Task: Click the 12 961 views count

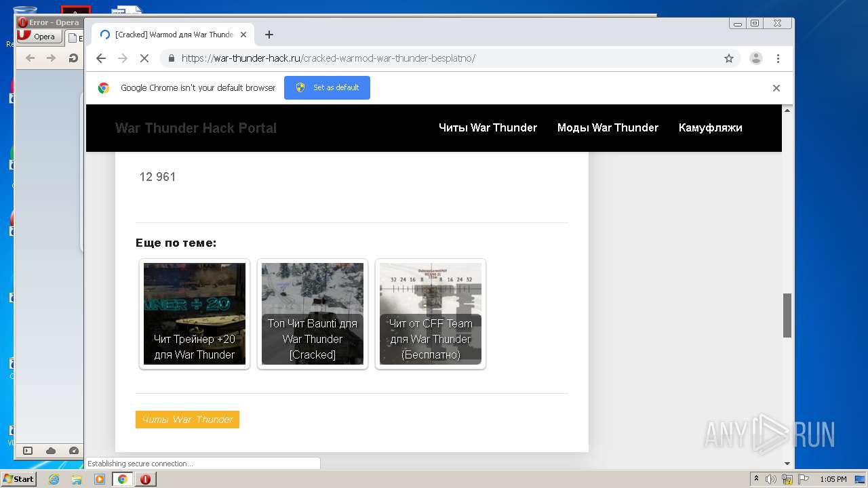Action: (157, 177)
